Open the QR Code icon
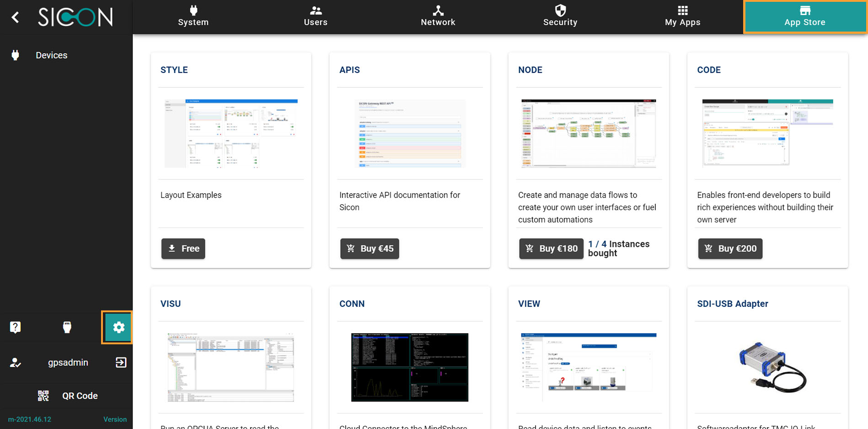 tap(43, 396)
